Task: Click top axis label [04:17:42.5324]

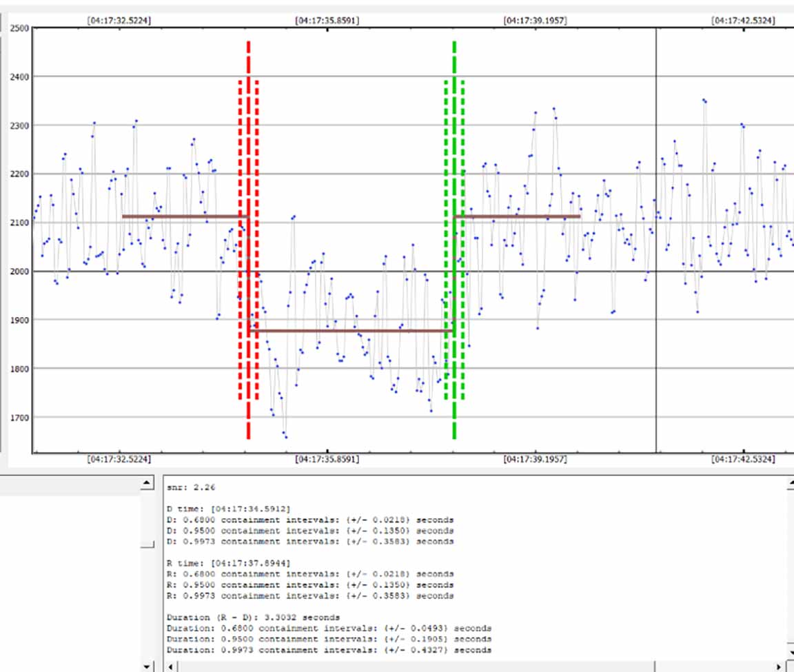Action: (744, 20)
